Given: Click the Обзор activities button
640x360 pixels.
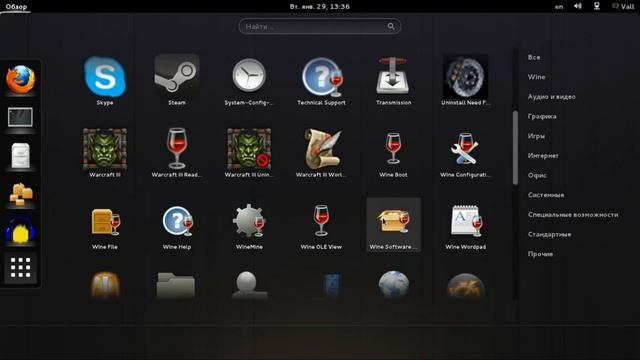Looking at the screenshot, I should coord(16,7).
